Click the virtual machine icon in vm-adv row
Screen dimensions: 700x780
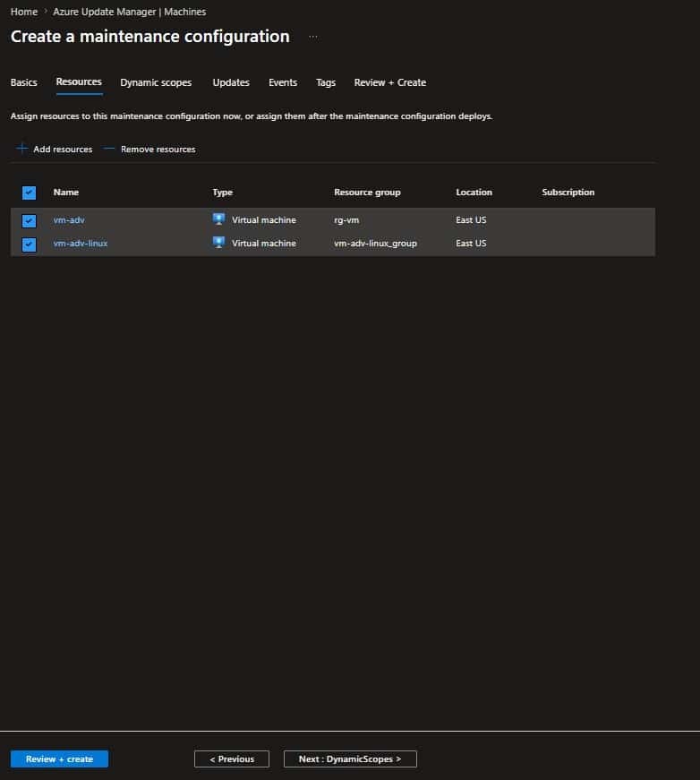[218, 219]
